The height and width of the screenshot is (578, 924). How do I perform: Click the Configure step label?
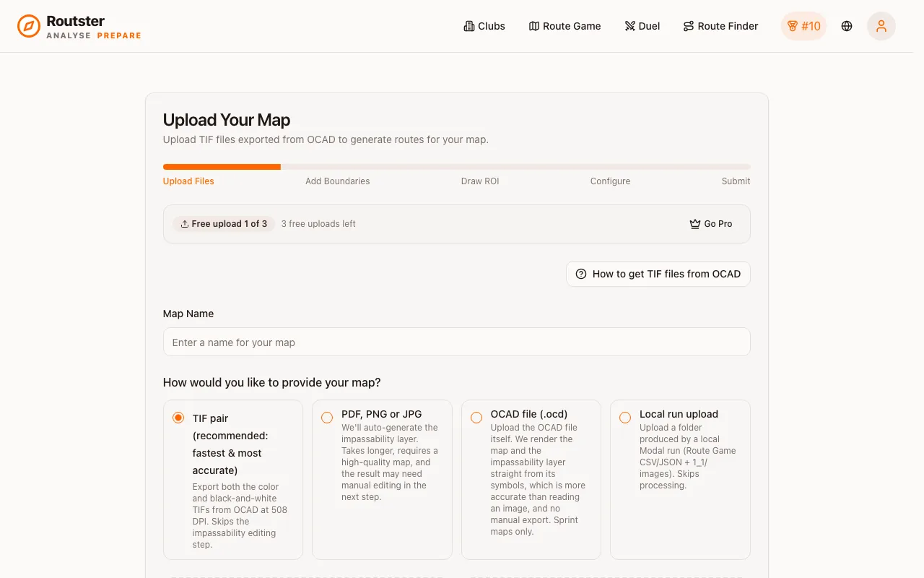point(610,181)
